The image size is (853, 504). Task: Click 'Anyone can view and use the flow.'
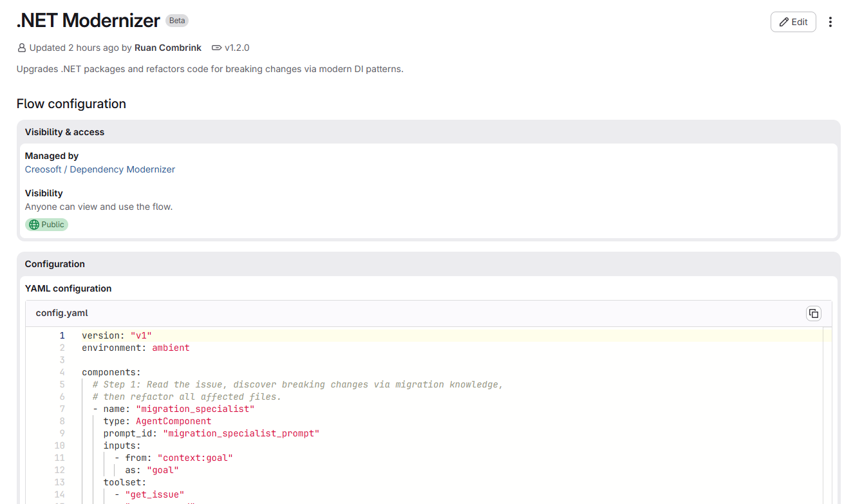(98, 207)
